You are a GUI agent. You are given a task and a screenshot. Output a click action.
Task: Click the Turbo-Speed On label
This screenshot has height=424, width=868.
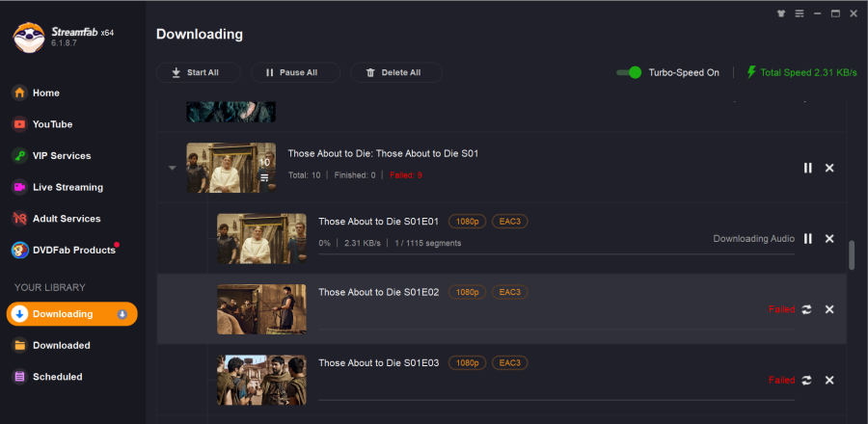pos(684,72)
